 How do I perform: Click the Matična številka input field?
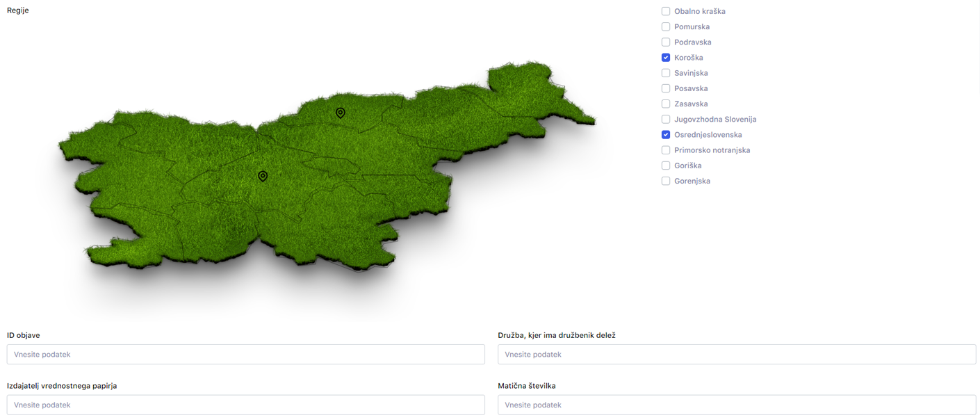736,405
